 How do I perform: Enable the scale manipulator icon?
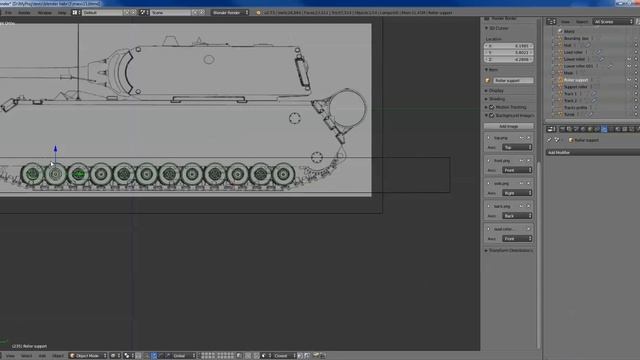tap(168, 356)
